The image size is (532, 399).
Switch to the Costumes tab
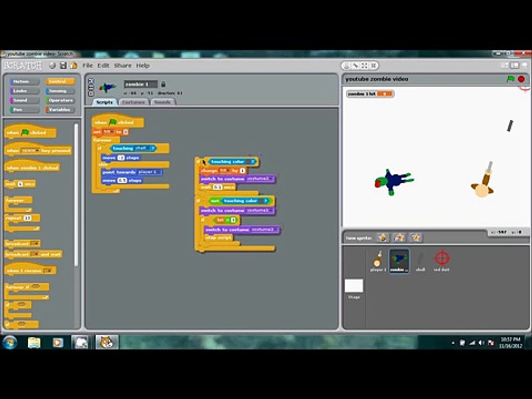point(134,102)
